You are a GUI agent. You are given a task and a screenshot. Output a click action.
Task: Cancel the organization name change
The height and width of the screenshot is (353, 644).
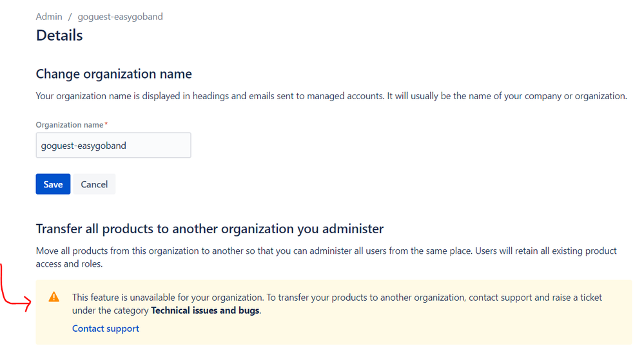94,184
